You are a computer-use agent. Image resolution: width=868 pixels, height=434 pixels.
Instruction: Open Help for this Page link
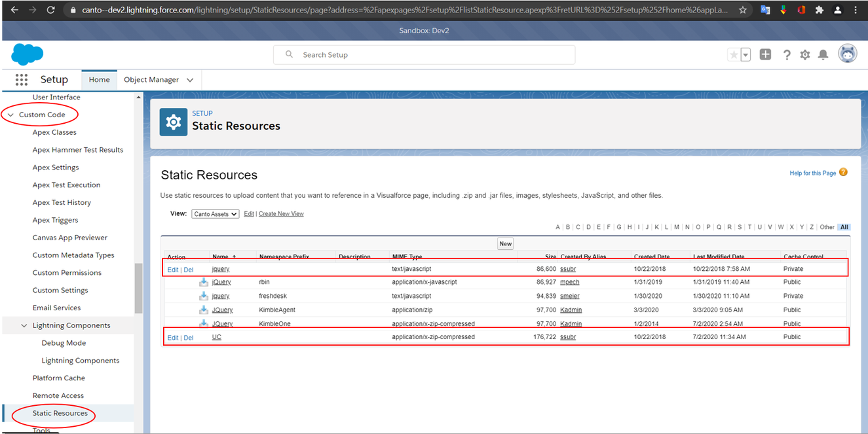[813, 173]
